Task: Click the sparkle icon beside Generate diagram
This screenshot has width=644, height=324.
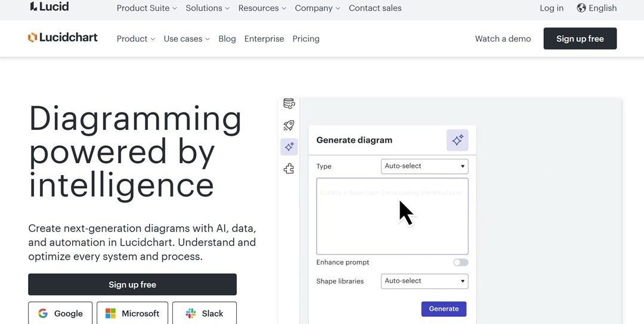Action: (x=457, y=140)
